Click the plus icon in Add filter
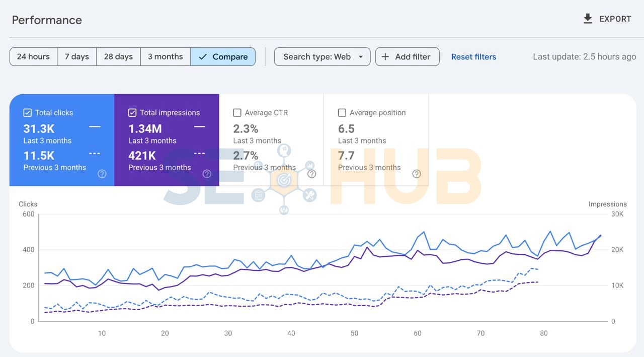Image resolution: width=644 pixels, height=357 pixels. [385, 57]
